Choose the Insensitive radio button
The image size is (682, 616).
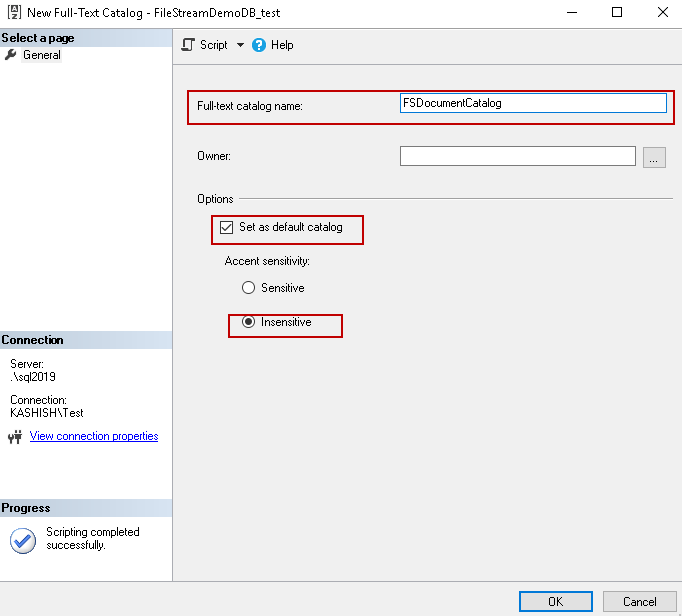248,323
